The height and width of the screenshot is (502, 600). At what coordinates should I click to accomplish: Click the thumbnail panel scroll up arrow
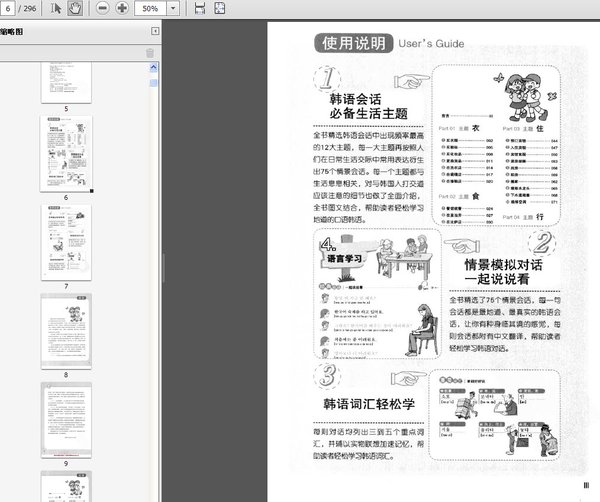click(153, 68)
